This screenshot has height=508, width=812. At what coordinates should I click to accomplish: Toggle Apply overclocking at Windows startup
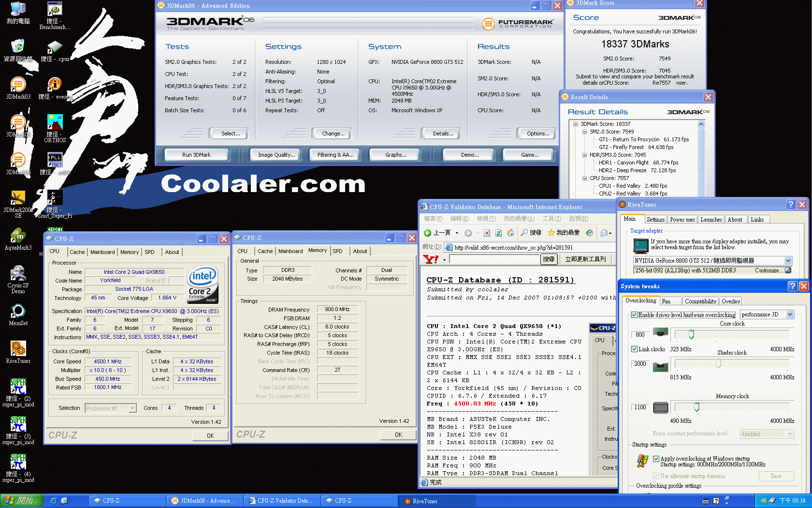[656, 459]
